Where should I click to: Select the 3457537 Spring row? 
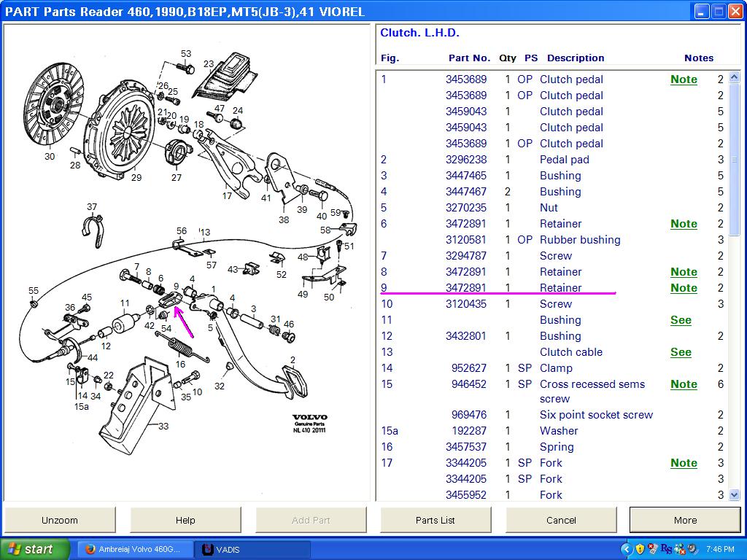[553, 447]
